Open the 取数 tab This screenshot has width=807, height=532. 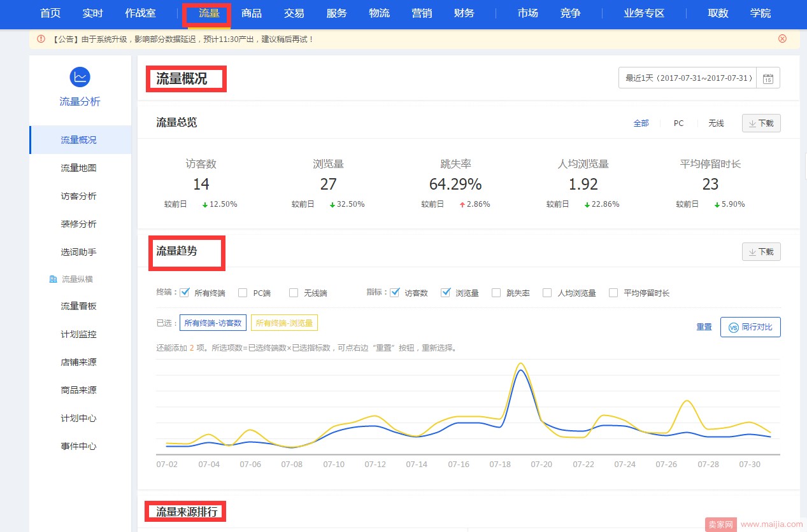(718, 13)
